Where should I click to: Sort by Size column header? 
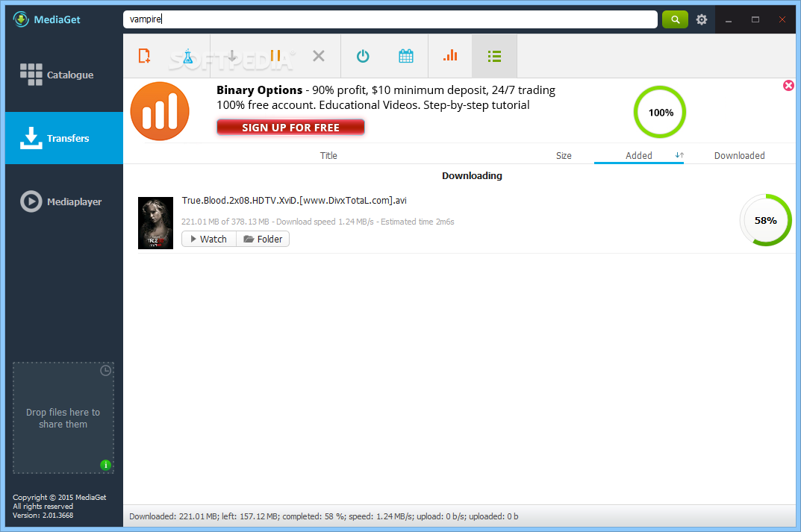pos(564,156)
